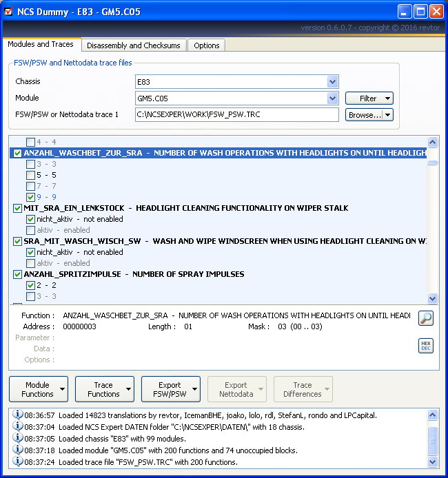The image size is (448, 478).
Task: Switch to Disassembly and Checksums tab
Action: tap(134, 45)
